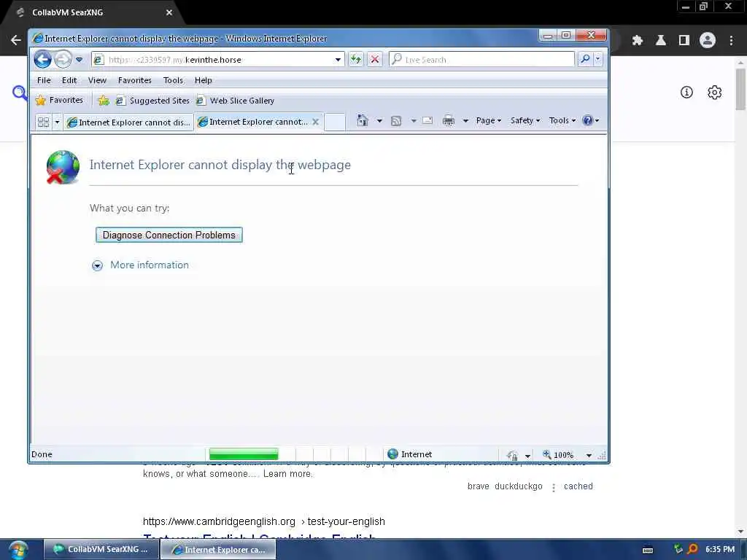Expand the feeds dropdown arrow
The height and width of the screenshot is (560, 747).
414,121
